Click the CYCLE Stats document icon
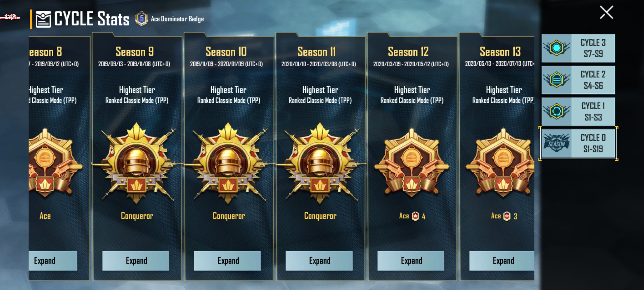The image size is (644, 290). (43, 19)
